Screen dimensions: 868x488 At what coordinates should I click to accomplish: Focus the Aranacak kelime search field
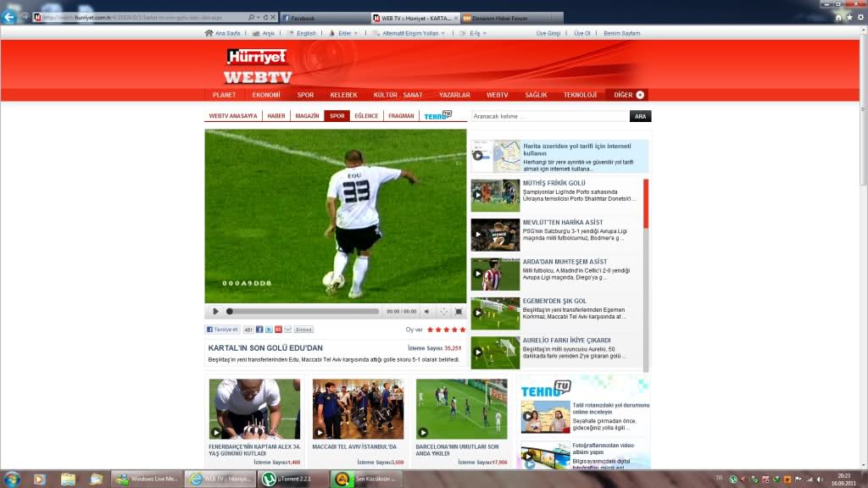(549, 116)
